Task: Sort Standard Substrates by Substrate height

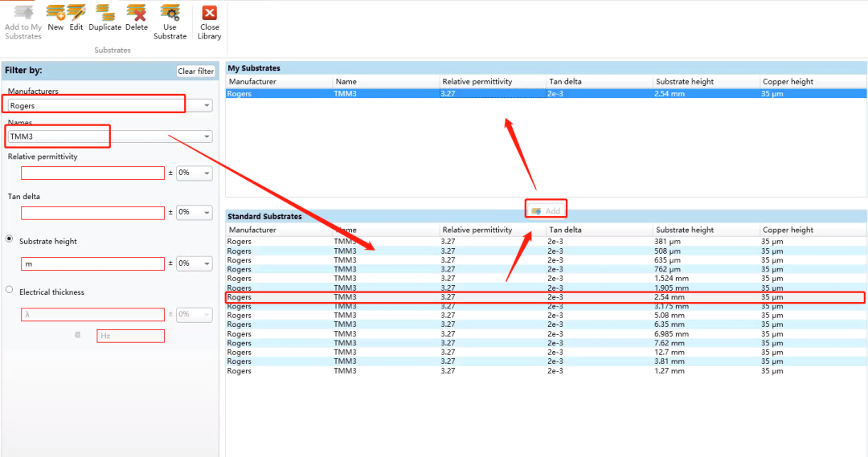Action: [706, 230]
